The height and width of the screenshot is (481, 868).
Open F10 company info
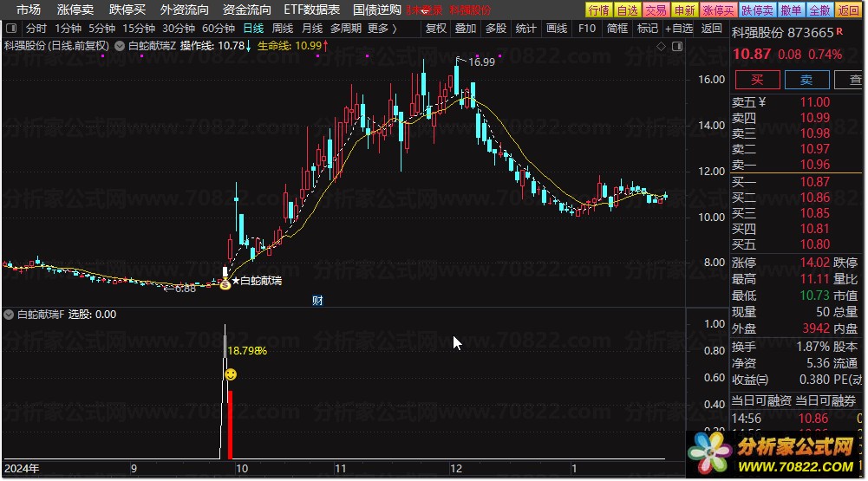587,29
